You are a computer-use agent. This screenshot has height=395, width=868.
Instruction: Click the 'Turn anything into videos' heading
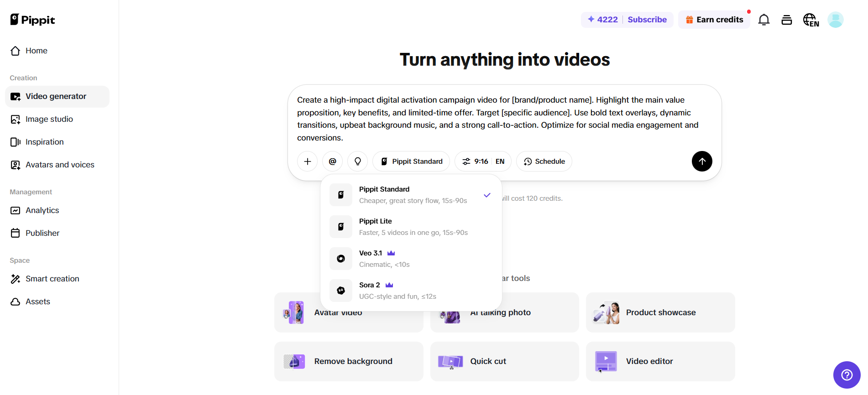[505, 60]
